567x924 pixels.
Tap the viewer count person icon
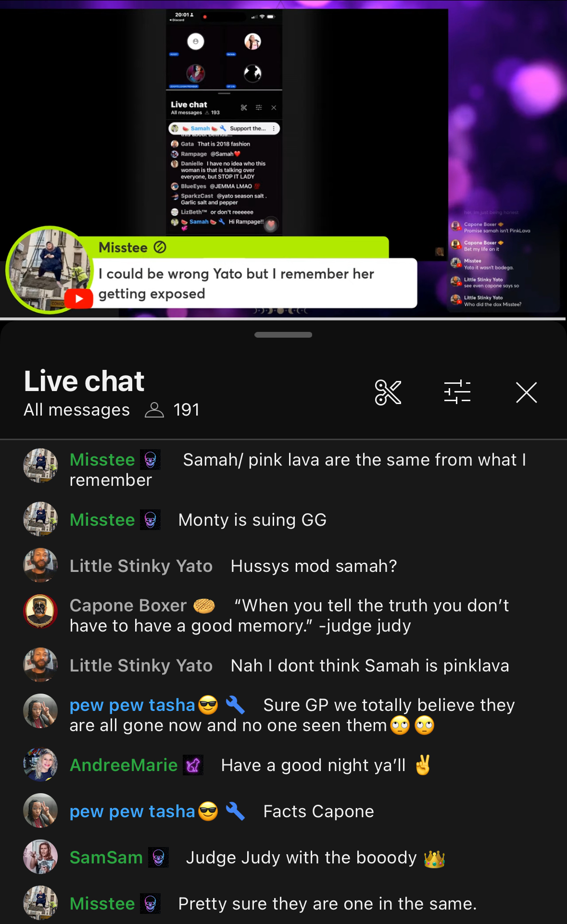click(154, 410)
